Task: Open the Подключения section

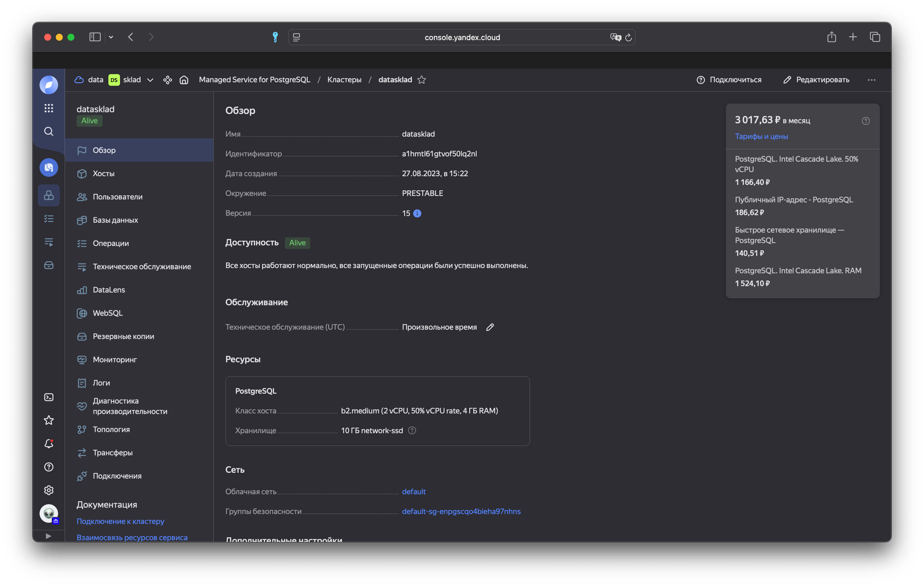Action: point(139,476)
